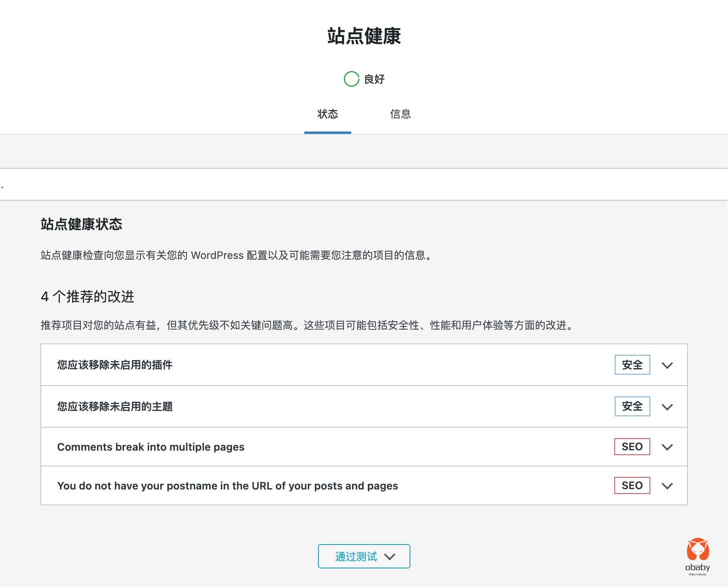Click 安全 badge on the plugins row
The width and height of the screenshot is (728, 587).
point(632,365)
